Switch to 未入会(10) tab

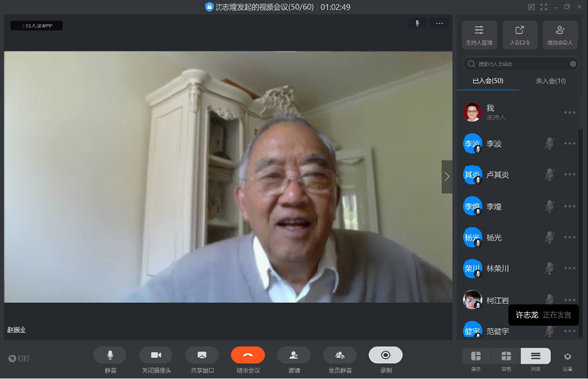551,81
